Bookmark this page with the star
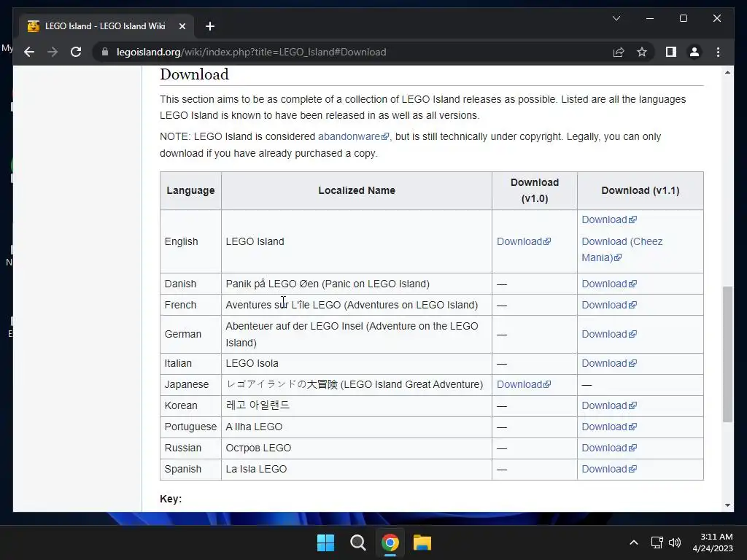 coord(642,52)
